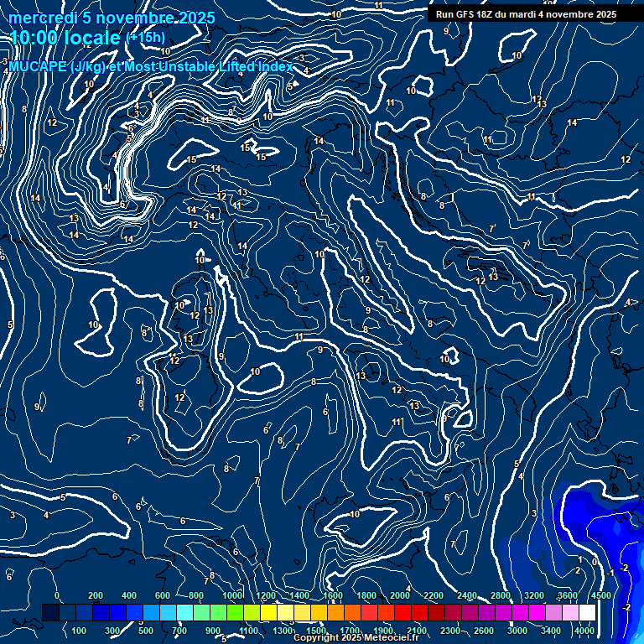This screenshot has width=644, height=644.
Task: Click the "10:00 locale" time heading
Action: click(65, 38)
